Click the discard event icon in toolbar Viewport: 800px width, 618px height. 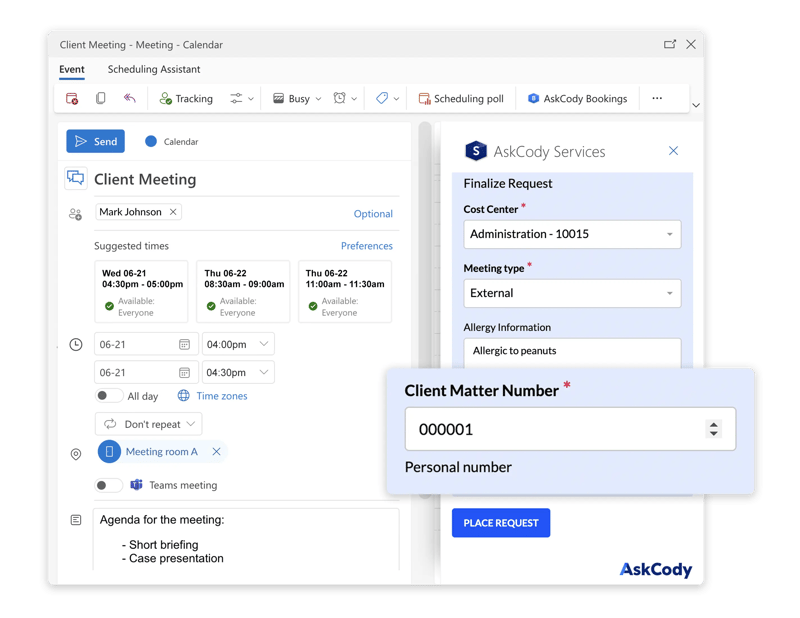[72, 98]
